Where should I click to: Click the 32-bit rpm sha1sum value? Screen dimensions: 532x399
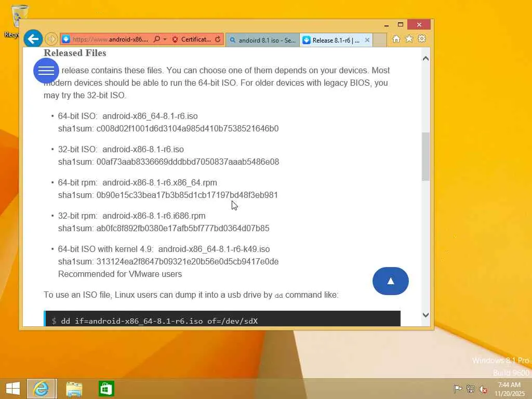(183, 229)
